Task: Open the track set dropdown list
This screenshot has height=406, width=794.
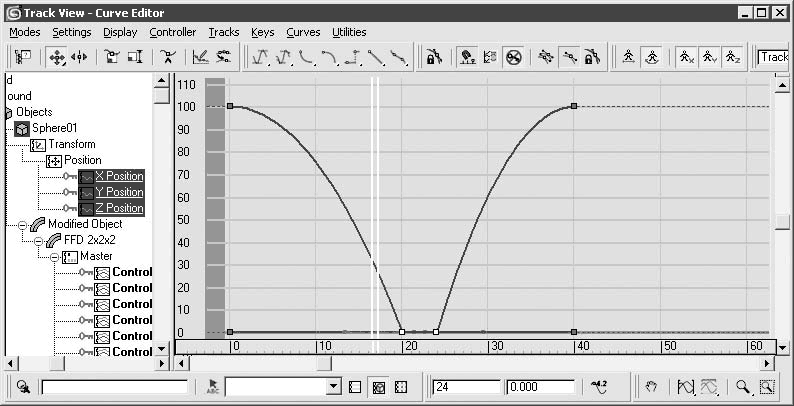Action: [334, 386]
